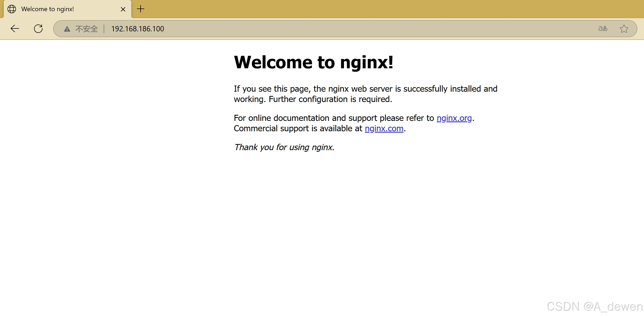The height and width of the screenshot is (317, 644).
Task: Go back with the back arrow
Action: (x=15, y=28)
